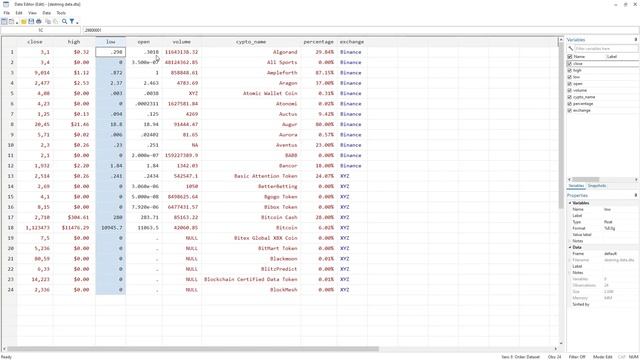Open the dropdown arrow beside the browse mode icon
This screenshot has height=360, width=640.
click(x=17, y=22)
